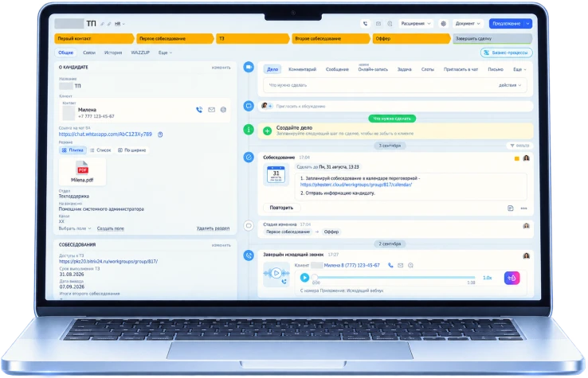Expand the Еще menu in the activity tabs
The image size is (588, 378).
pos(519,70)
